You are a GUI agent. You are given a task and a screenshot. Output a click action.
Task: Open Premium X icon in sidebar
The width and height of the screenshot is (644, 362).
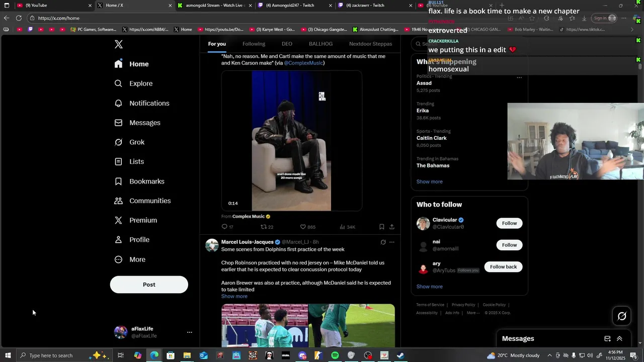(118, 220)
